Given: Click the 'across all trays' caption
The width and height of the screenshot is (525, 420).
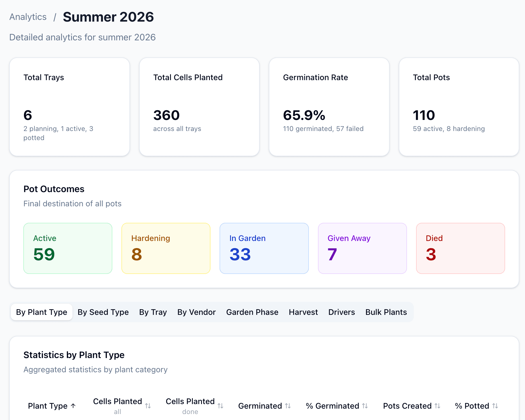Looking at the screenshot, I should pyautogui.click(x=177, y=129).
